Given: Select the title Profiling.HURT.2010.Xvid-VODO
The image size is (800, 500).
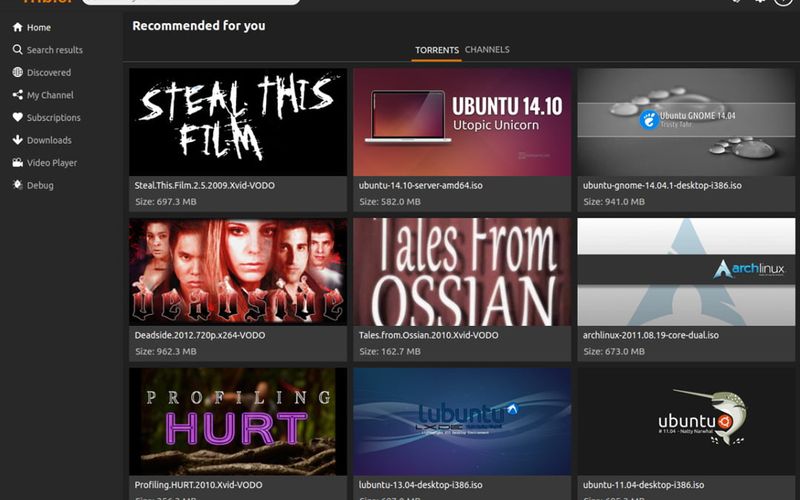Looking at the screenshot, I should [198, 485].
